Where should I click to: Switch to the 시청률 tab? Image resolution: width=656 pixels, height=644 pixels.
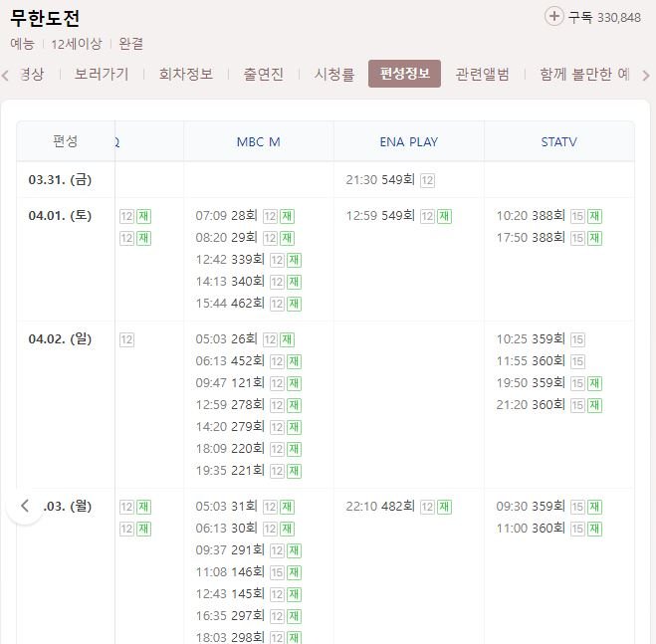point(334,74)
